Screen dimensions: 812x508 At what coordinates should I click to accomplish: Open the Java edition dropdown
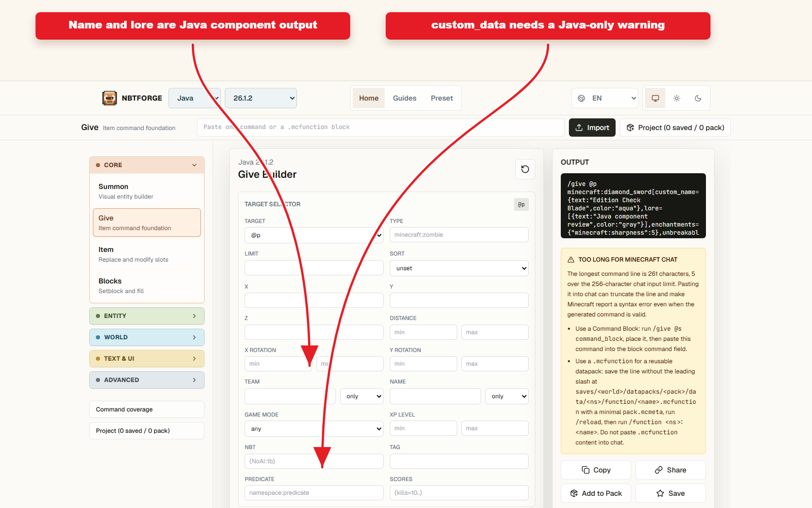coord(194,98)
